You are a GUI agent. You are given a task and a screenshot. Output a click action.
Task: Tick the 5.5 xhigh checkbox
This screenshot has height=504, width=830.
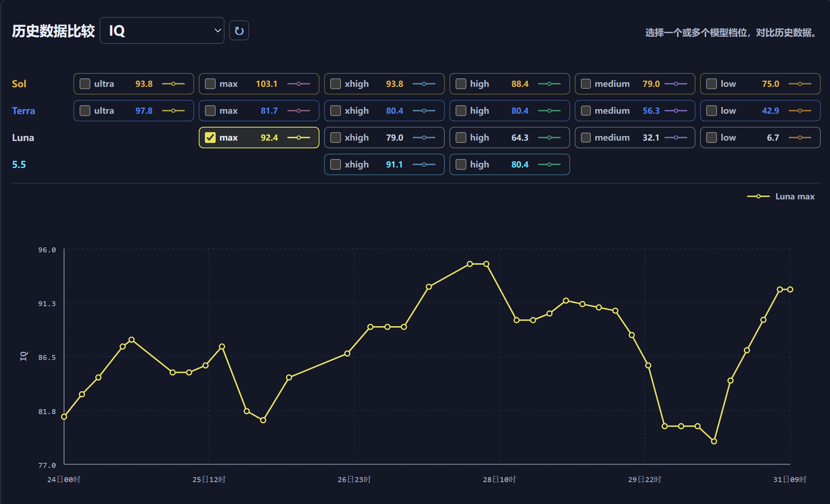coord(336,164)
